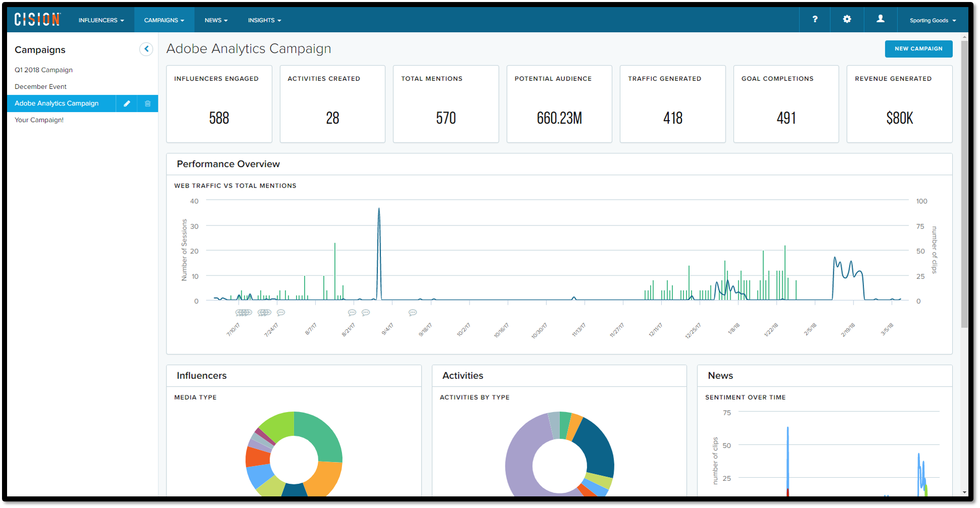
Task: Click the comment bubble between 8/21/17 and 9/4/17
Action: point(366,313)
